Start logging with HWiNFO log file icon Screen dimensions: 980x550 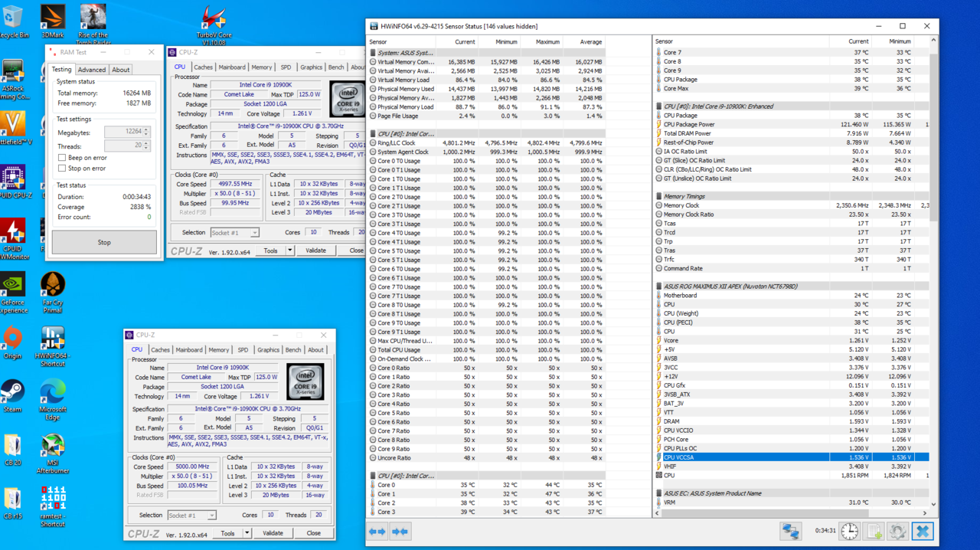click(x=874, y=531)
